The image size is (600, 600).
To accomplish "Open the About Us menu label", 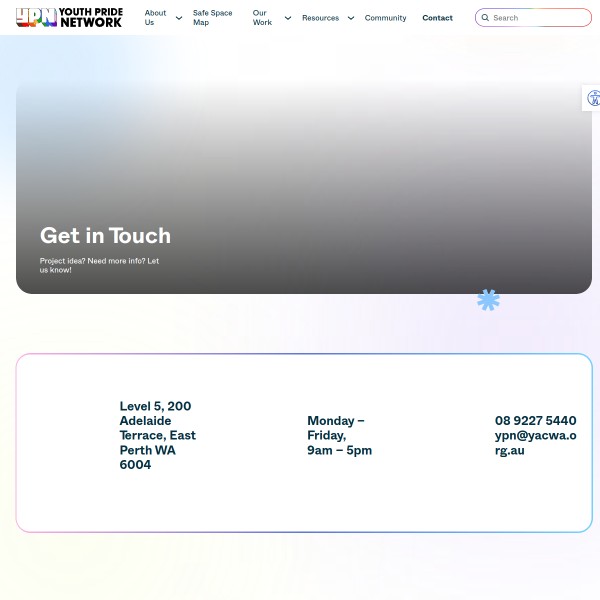I will pos(155,18).
